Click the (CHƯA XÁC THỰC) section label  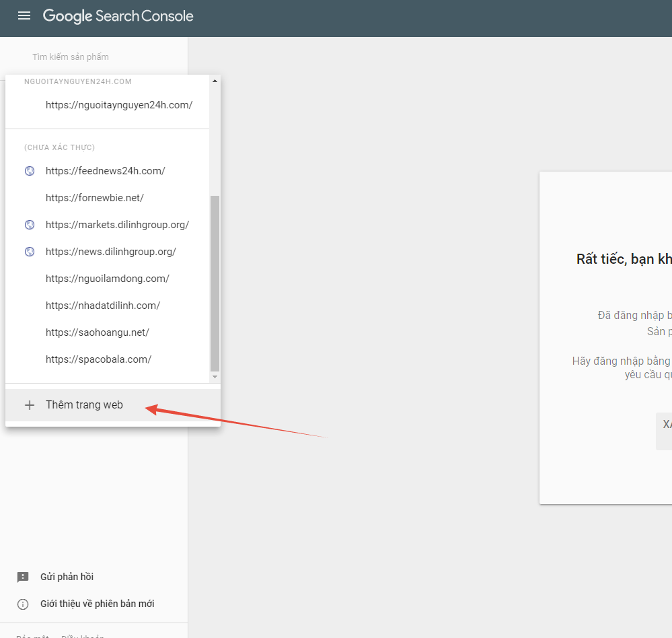coord(60,147)
